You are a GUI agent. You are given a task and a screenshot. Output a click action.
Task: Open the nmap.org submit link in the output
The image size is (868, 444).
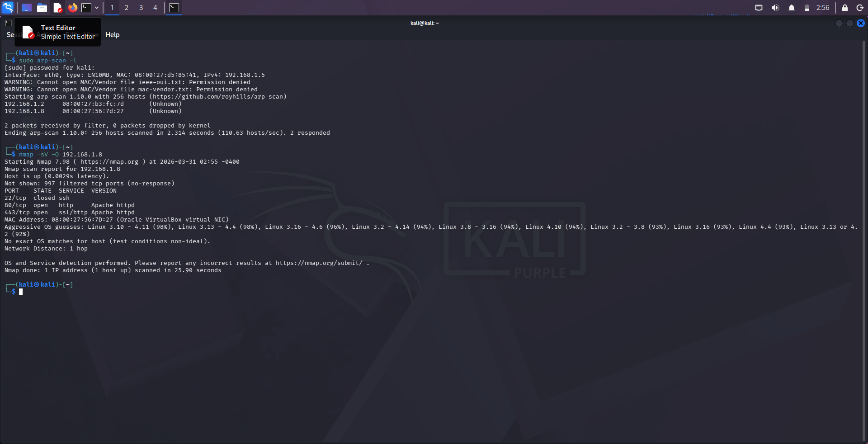coord(319,263)
